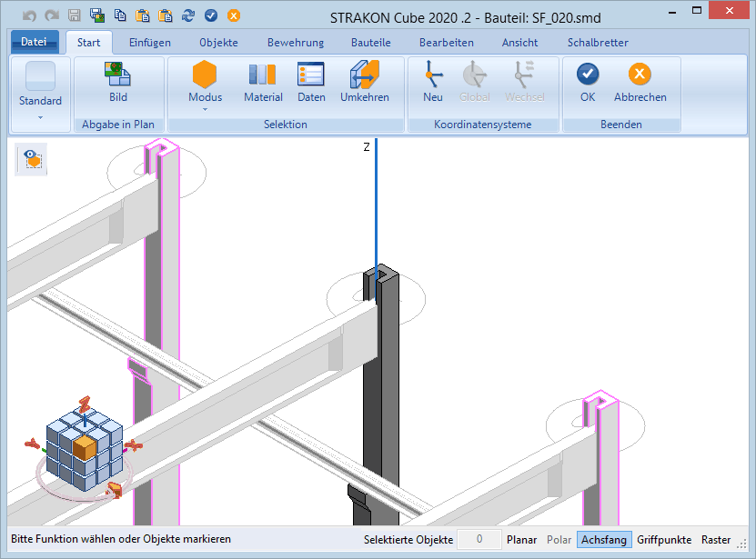This screenshot has height=559, width=756.
Task: Switch to the Bauteile ribbon tab
Action: point(371,43)
